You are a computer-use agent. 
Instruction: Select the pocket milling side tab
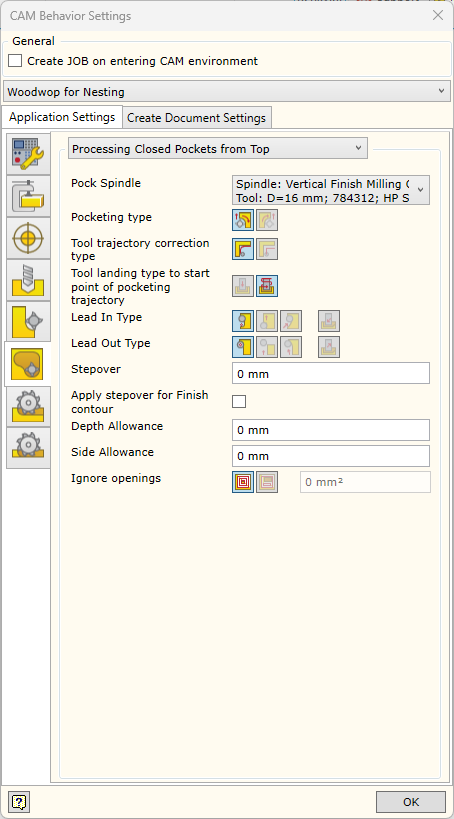click(x=27, y=364)
